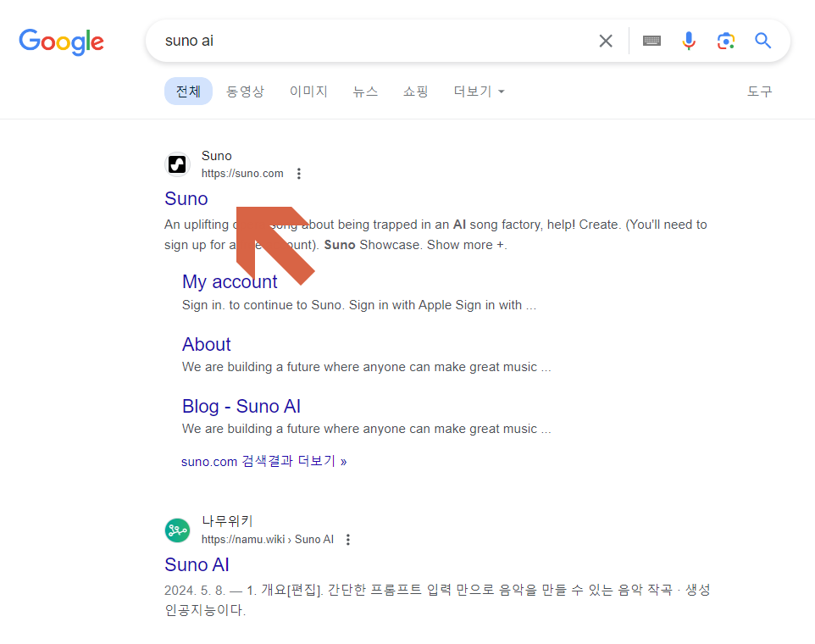Open the 'Suno' result title link
The image size is (815, 644).
click(x=186, y=198)
